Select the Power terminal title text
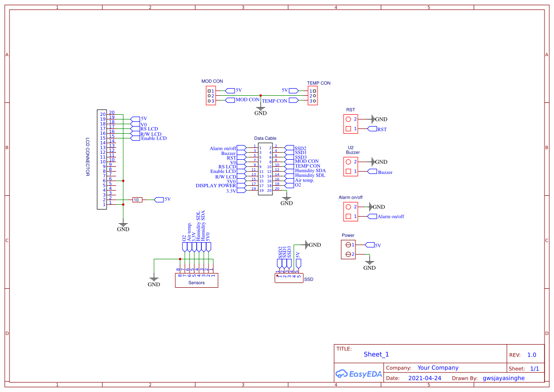554x392 pixels. click(x=348, y=236)
